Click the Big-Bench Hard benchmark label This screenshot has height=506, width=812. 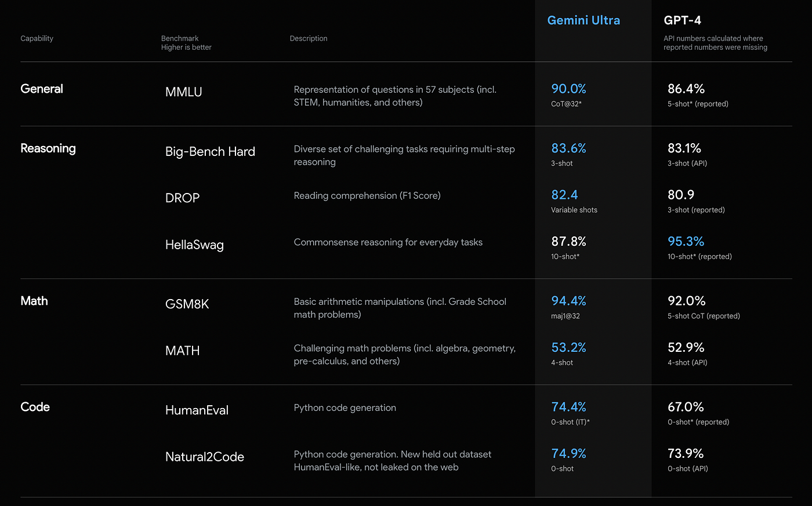point(210,152)
